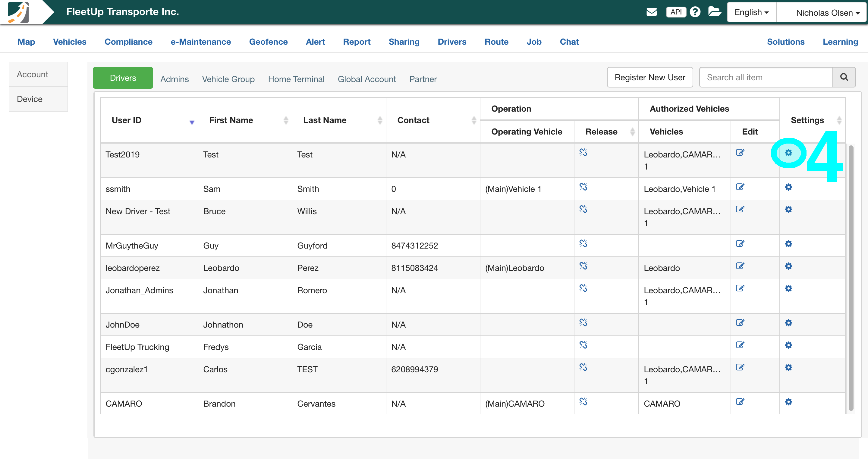Open the Alert menu
The image size is (868, 476).
point(315,42)
